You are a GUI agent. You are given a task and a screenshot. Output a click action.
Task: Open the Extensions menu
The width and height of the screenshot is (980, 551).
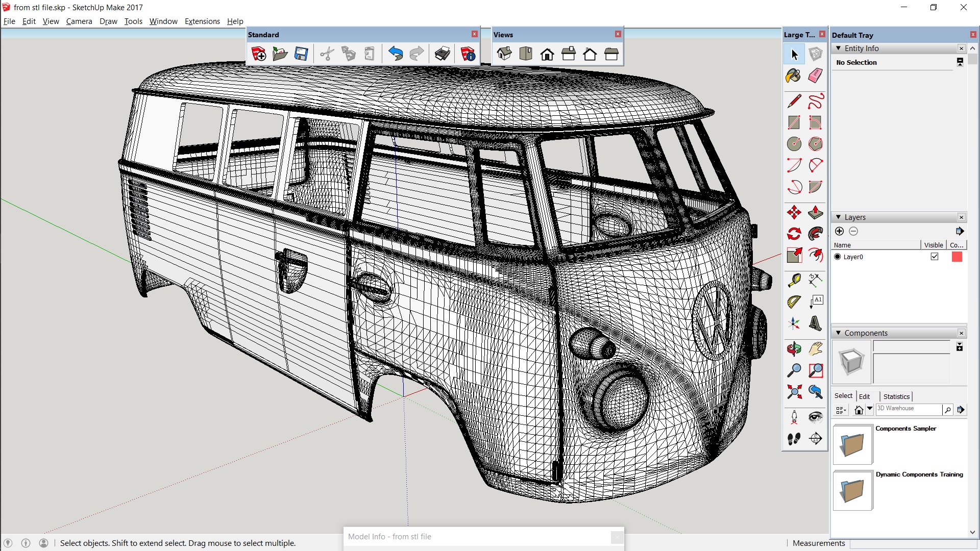tap(202, 21)
